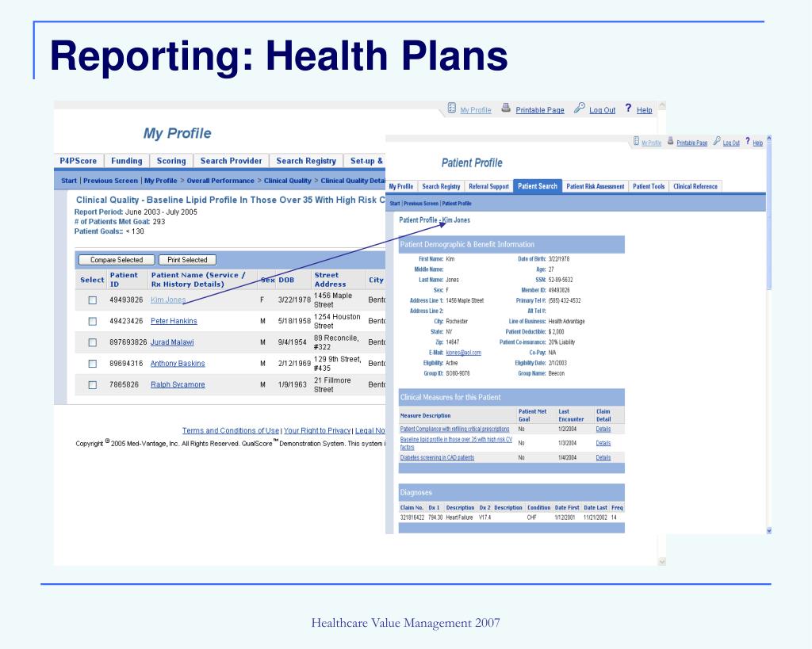The height and width of the screenshot is (649, 812).
Task: Click the Patient ID column header
Action: (x=124, y=280)
